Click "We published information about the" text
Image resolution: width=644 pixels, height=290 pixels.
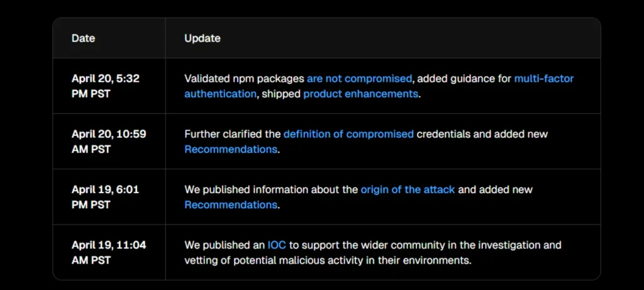click(271, 189)
